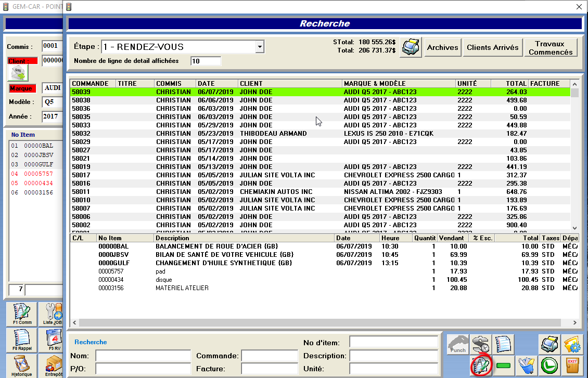The height and width of the screenshot is (378, 588).
Task: Click the printer icon next to the totals
Action: [x=411, y=47]
